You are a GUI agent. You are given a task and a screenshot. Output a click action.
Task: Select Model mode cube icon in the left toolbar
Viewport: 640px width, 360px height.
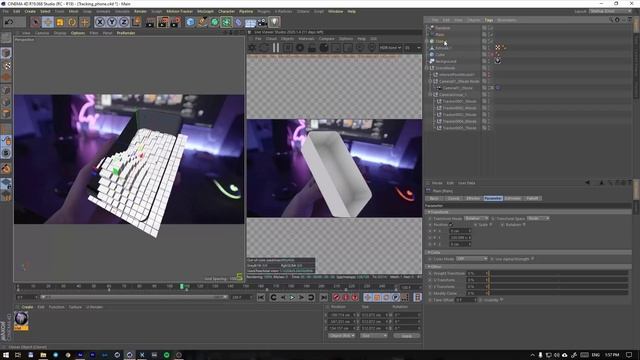(x=6, y=53)
